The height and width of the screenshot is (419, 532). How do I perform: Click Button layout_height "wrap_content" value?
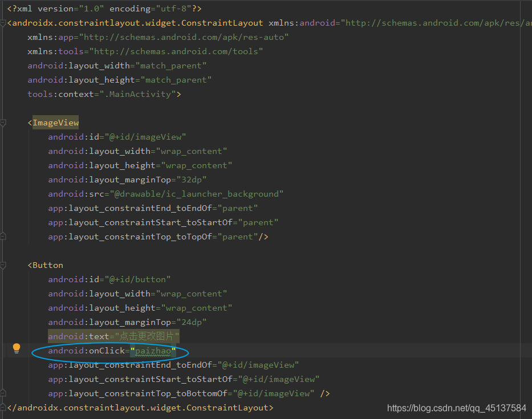(x=197, y=308)
